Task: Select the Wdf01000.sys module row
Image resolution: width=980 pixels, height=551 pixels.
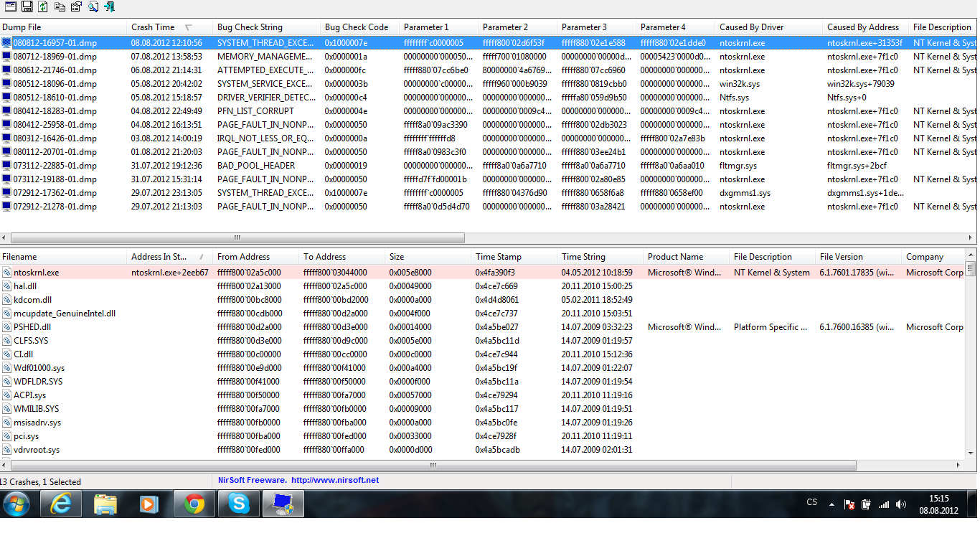Action: (482, 368)
